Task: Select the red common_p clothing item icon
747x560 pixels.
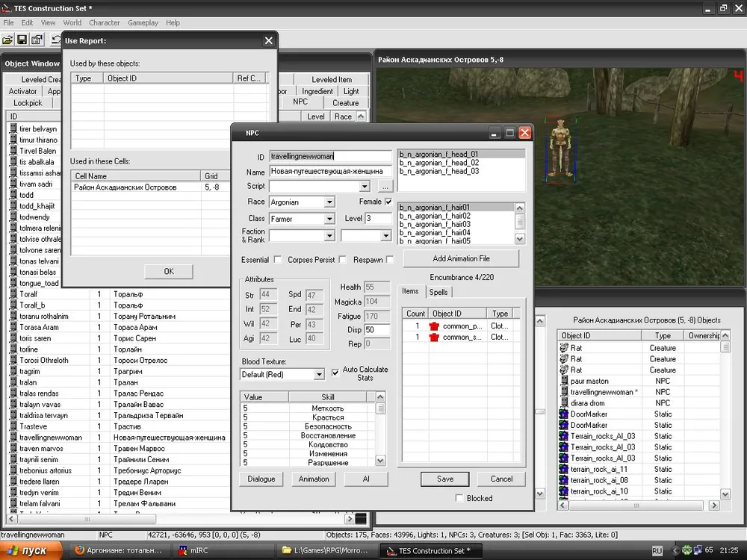Action: (433, 326)
